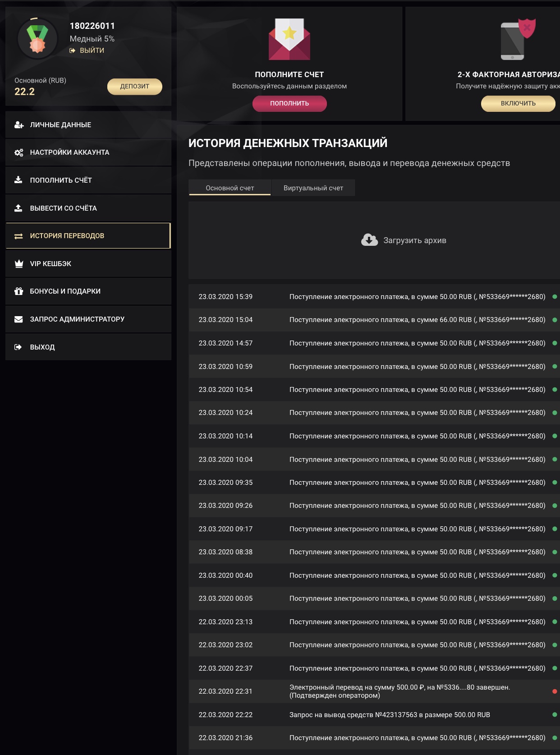This screenshot has width=560, height=755.
Task: Open БОНУСЫ И ПОДАРКИ section
Action: pos(88,291)
